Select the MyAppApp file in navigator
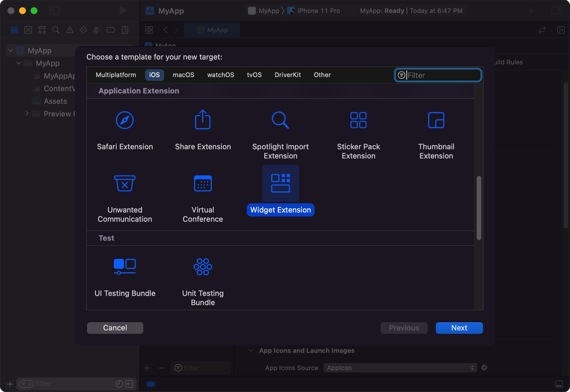570x392 pixels. click(x=54, y=76)
